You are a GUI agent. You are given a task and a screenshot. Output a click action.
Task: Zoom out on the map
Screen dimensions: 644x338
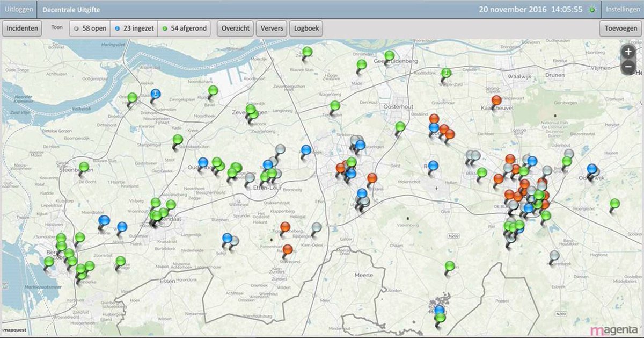pyautogui.click(x=628, y=67)
